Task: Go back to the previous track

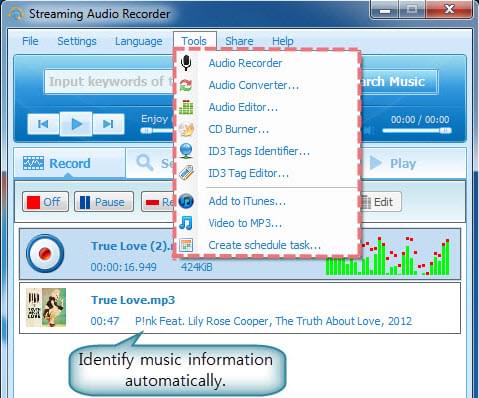Action: tap(43, 124)
